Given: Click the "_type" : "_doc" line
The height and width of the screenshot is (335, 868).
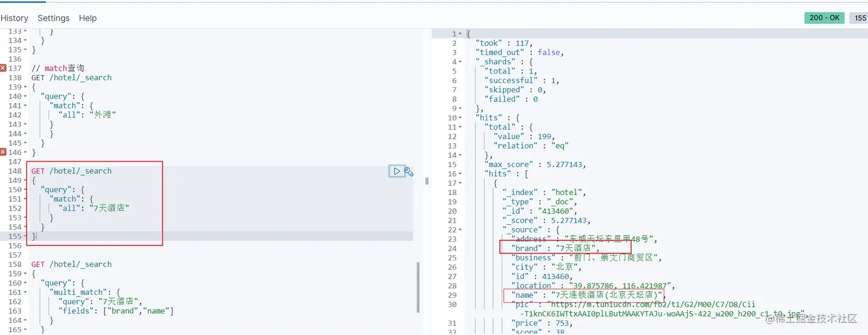Looking at the screenshot, I should coord(540,202).
